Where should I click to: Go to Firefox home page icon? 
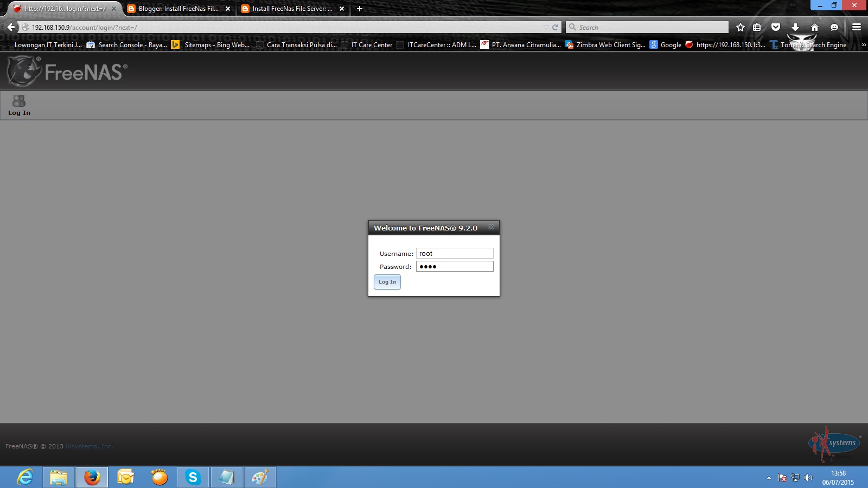coord(814,27)
